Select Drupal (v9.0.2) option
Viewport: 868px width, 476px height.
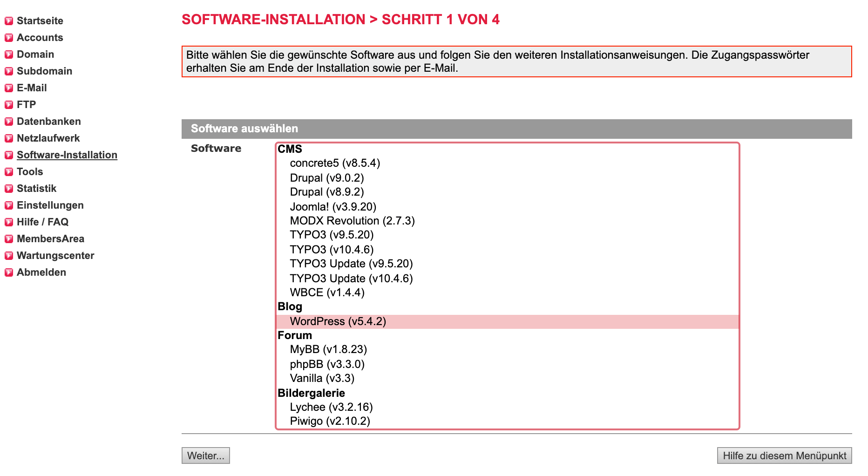tap(508, 177)
